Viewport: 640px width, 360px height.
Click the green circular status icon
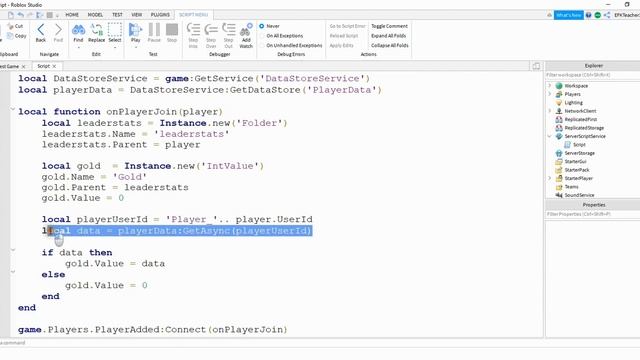[598, 15]
